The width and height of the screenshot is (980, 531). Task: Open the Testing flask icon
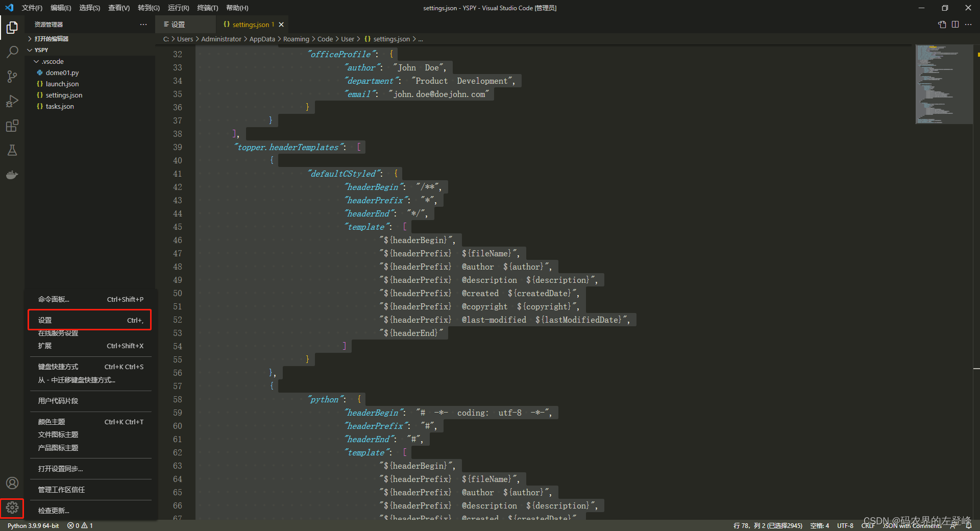tap(12, 150)
